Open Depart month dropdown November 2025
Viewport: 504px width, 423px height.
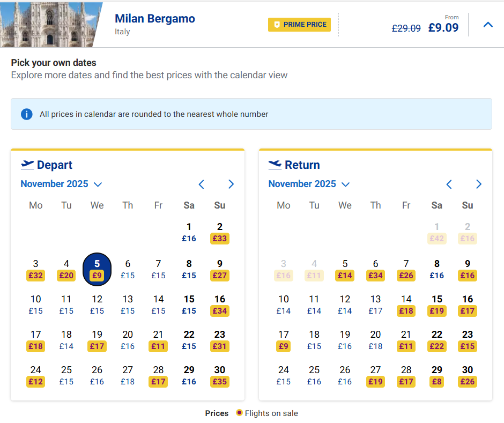(61, 184)
